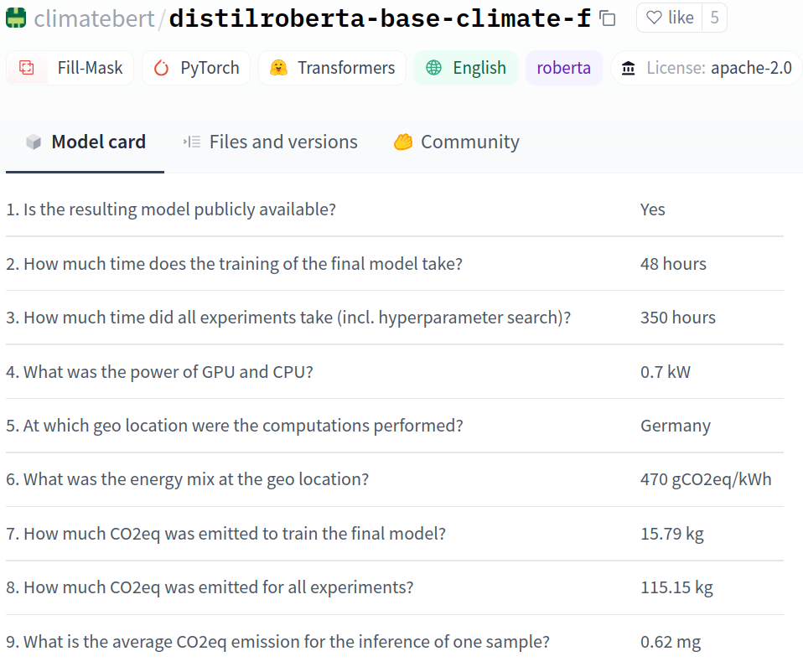Click the license building icon

tap(629, 68)
